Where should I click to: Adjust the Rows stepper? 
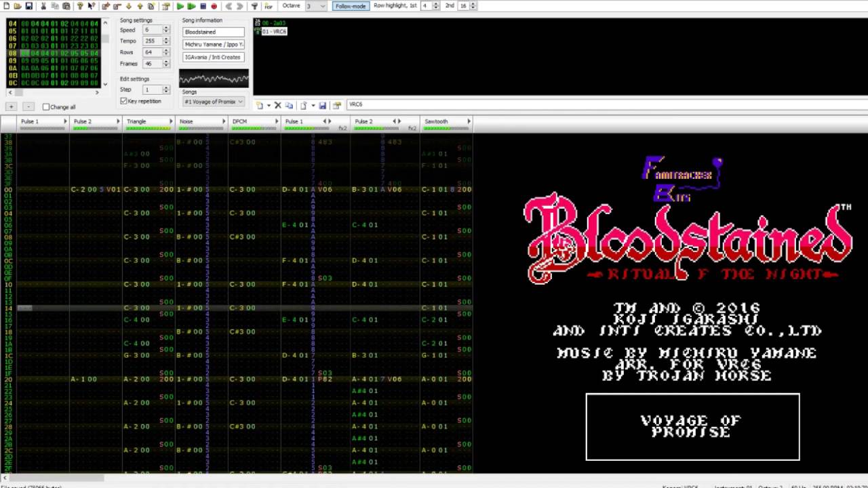[166, 52]
